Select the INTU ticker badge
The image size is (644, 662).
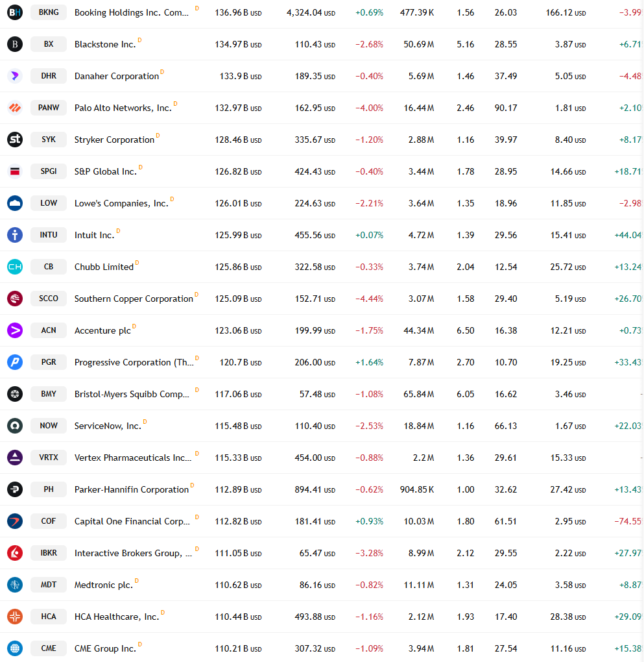[49, 235]
